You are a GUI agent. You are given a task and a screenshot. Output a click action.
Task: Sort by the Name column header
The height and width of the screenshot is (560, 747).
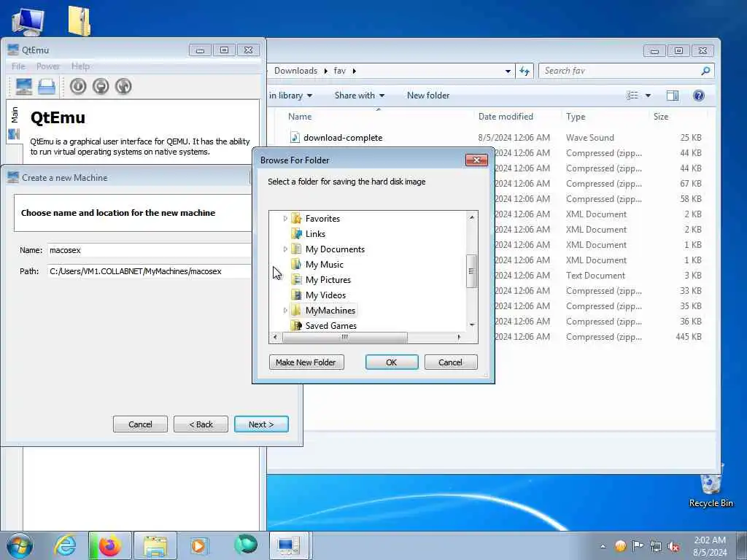300,117
